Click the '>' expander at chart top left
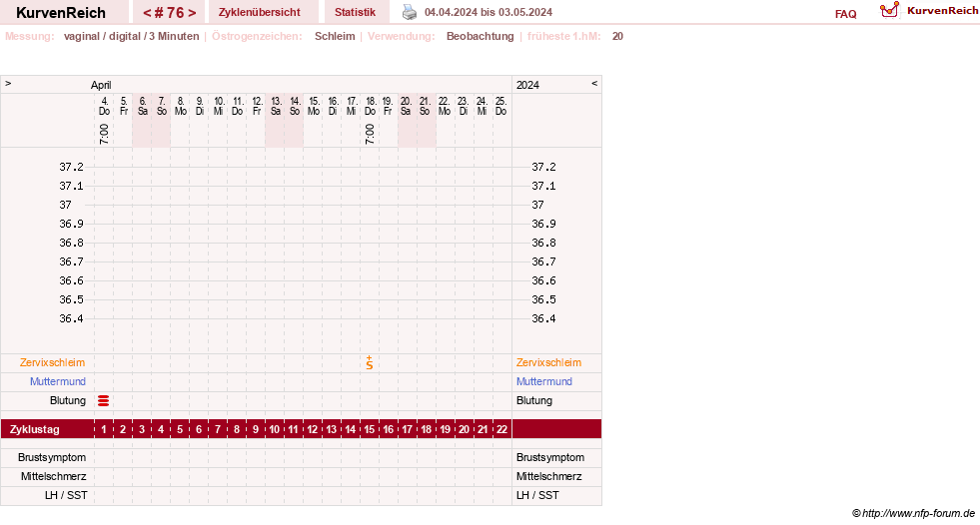The height and width of the screenshot is (525, 980). tap(8, 83)
